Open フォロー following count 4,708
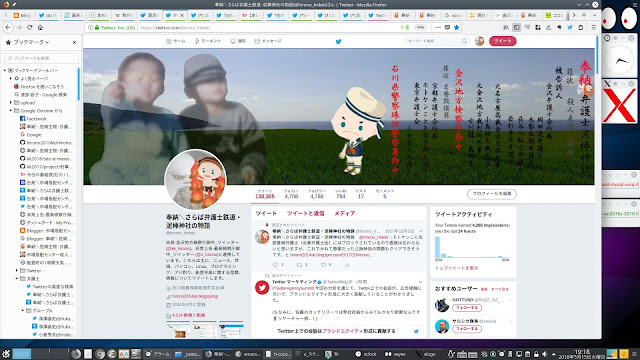Viewport: 640px width, 360px height. point(291,194)
